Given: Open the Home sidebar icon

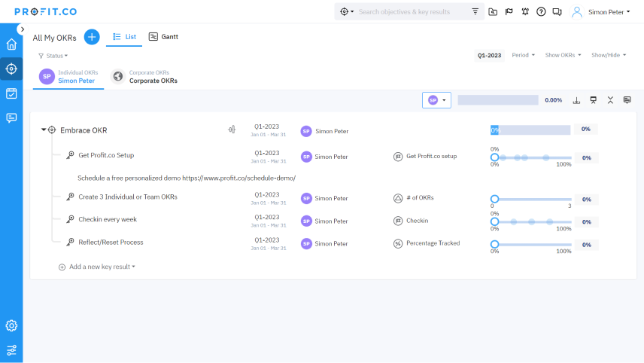Looking at the screenshot, I should click(x=11, y=44).
